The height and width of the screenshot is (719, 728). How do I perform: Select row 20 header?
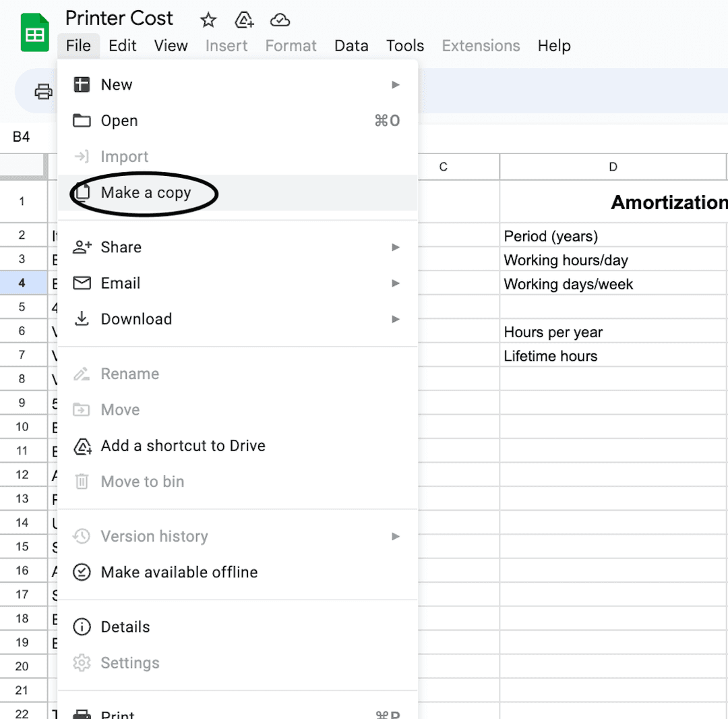(x=22, y=666)
